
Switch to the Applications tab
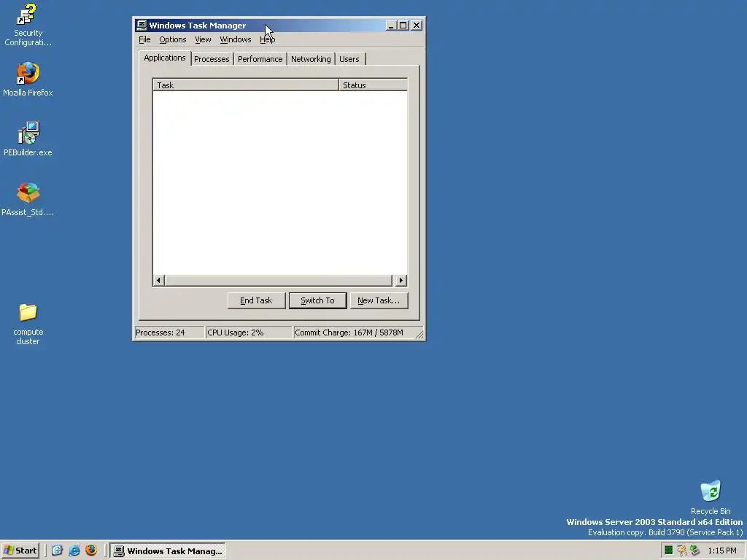pos(165,58)
